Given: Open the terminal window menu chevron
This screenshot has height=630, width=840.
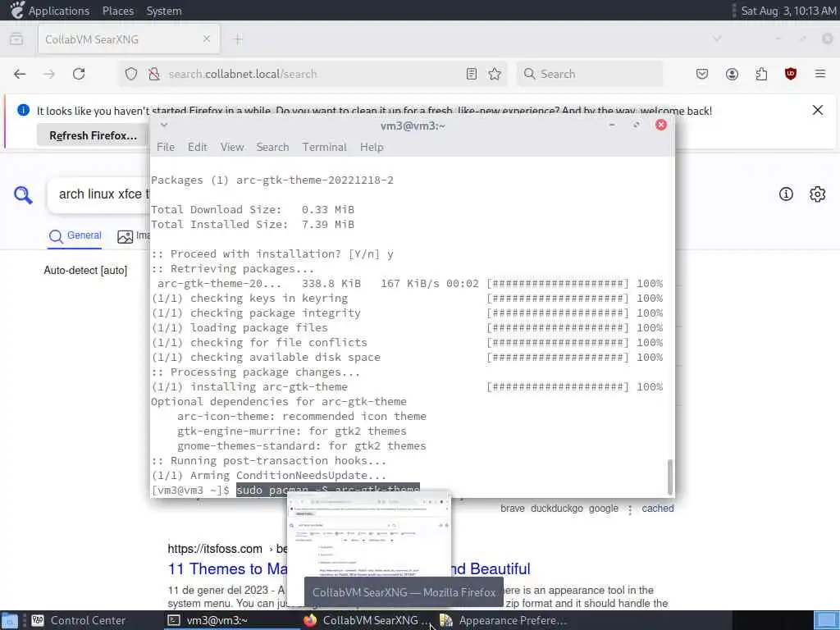Looking at the screenshot, I should 164,125.
